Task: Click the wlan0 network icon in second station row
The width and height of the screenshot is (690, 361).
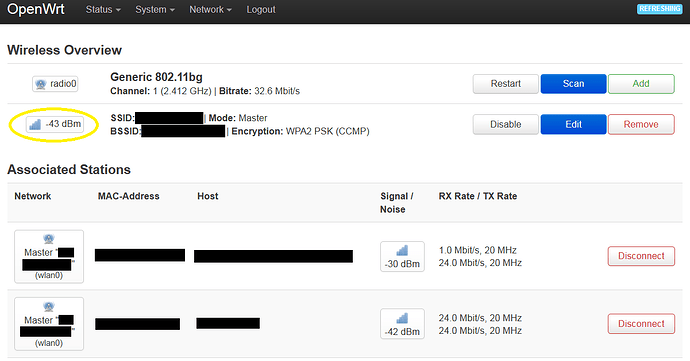Action: (x=49, y=306)
